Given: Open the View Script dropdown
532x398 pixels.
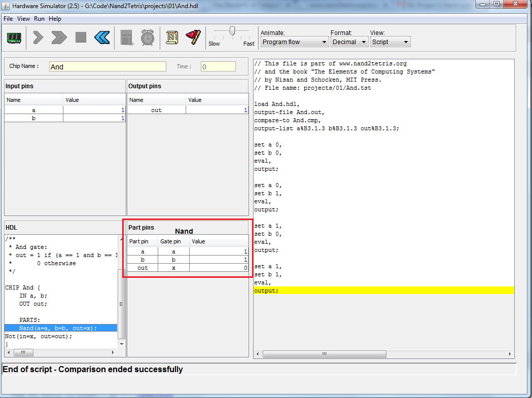Looking at the screenshot, I should point(389,42).
